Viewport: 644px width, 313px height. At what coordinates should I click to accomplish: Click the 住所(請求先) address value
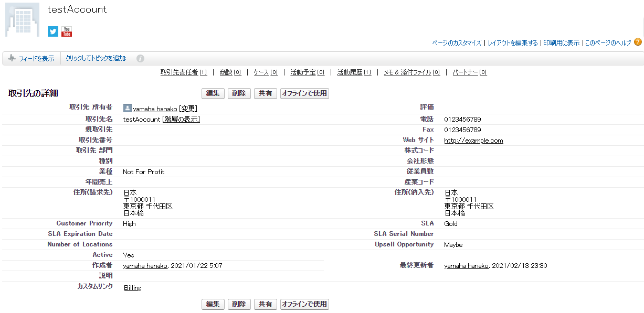click(148, 203)
